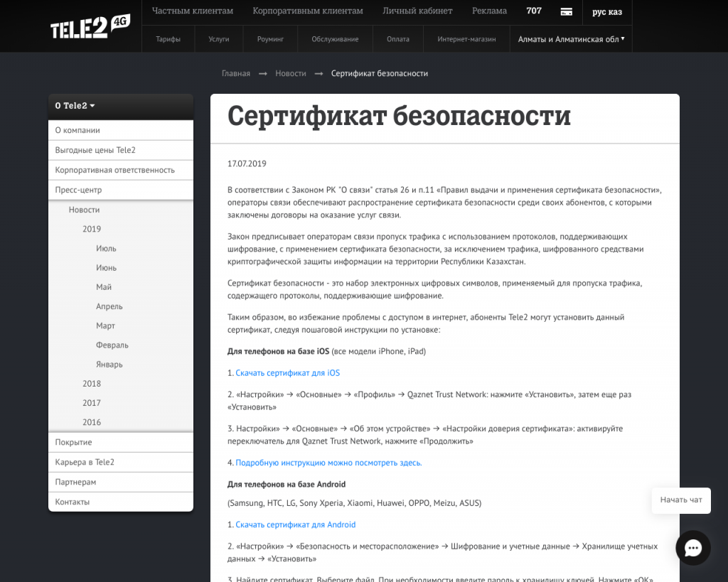Viewport: 728px width, 582px height.
Task: Go to Главная breadcrumb
Action: pyautogui.click(x=236, y=73)
